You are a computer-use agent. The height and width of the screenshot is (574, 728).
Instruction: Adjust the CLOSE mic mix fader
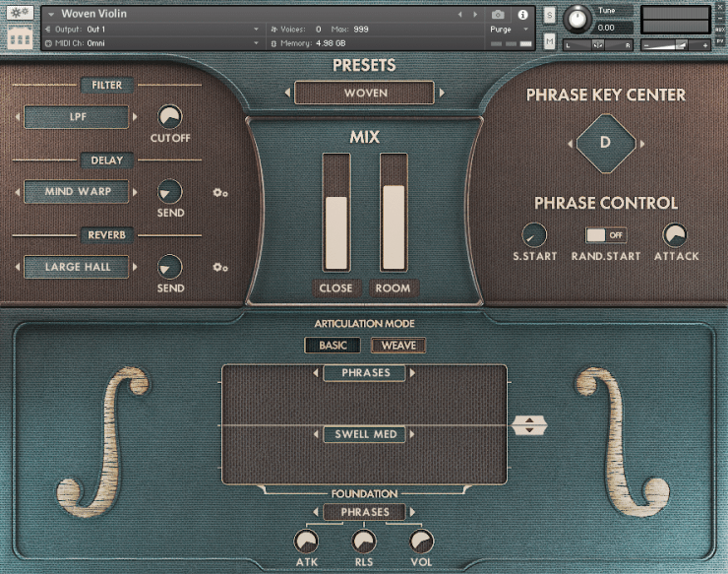tap(336, 231)
